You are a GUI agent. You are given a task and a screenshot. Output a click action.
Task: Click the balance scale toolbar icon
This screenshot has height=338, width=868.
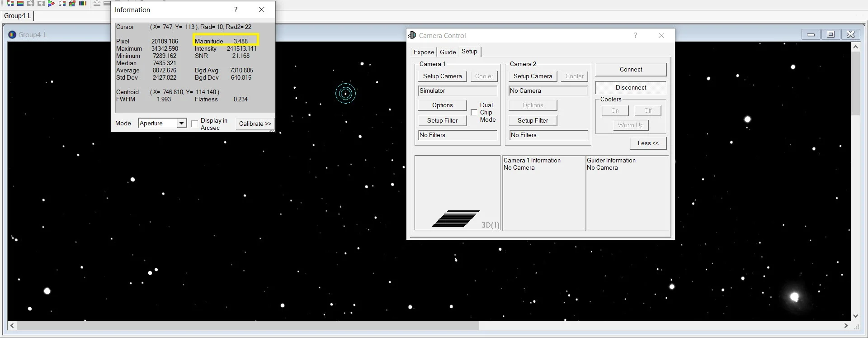[97, 3]
